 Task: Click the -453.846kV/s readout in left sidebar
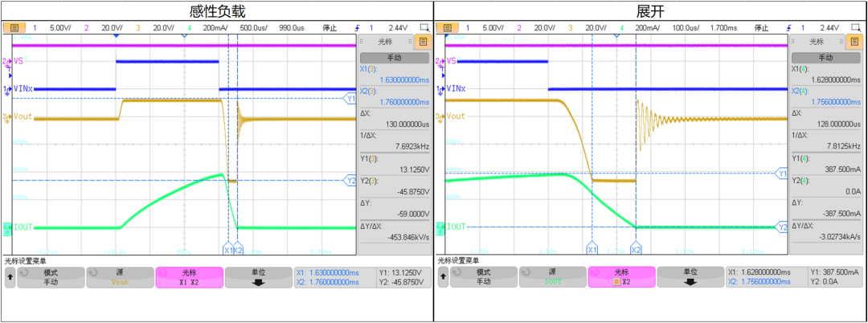pyautogui.click(x=407, y=236)
